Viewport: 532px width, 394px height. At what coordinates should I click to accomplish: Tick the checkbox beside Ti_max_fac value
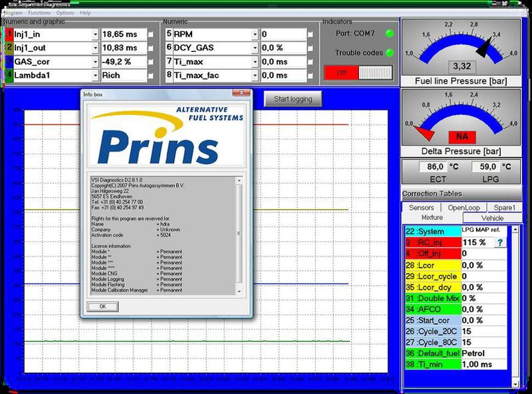[x=310, y=76]
